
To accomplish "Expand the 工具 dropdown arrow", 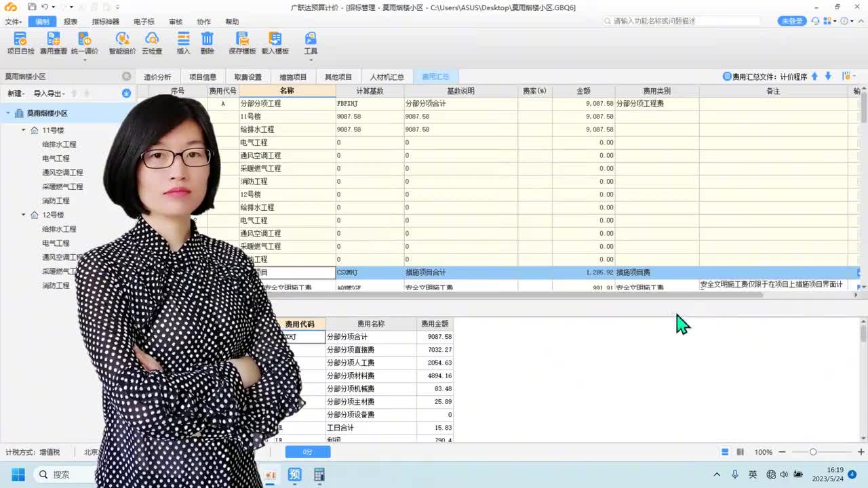I will coord(311,60).
